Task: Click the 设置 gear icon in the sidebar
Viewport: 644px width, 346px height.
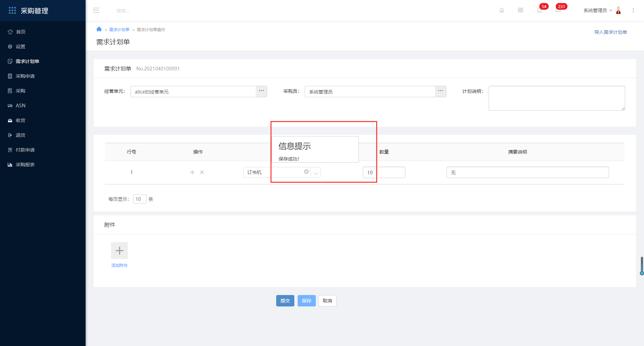Action: 10,47
